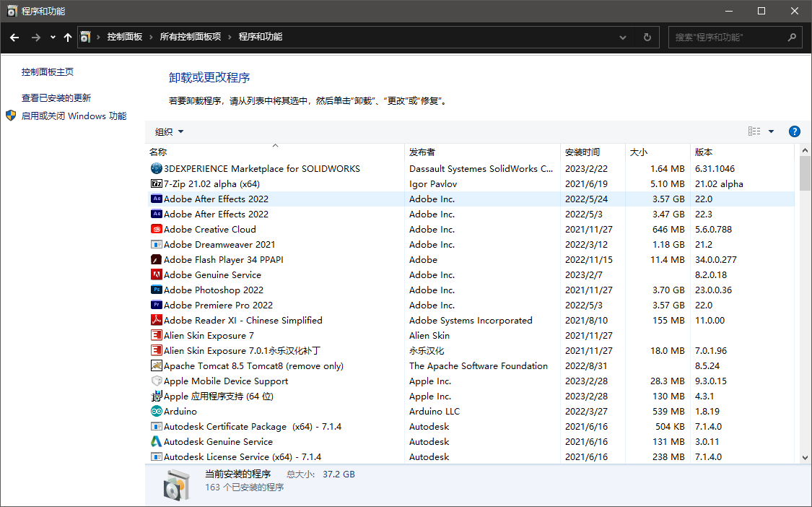Open 启用或关闭 Windows 功能 link
This screenshot has width=812, height=507.
click(74, 116)
